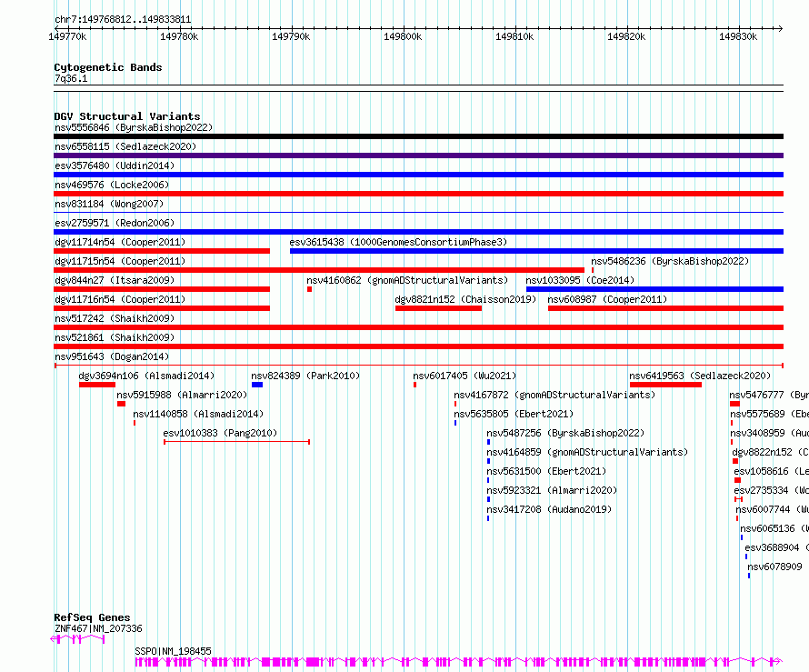Click the RefSeq Genes track title

[92, 617]
